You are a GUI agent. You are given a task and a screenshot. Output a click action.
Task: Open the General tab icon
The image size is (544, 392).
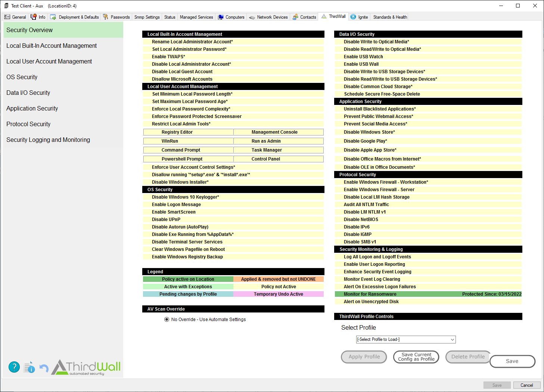click(x=7, y=17)
